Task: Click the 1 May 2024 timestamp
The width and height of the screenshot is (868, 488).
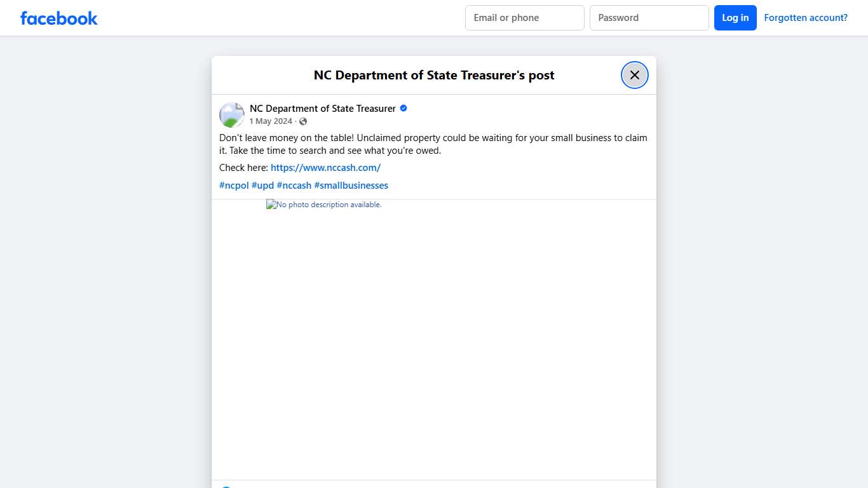Action: pyautogui.click(x=271, y=121)
